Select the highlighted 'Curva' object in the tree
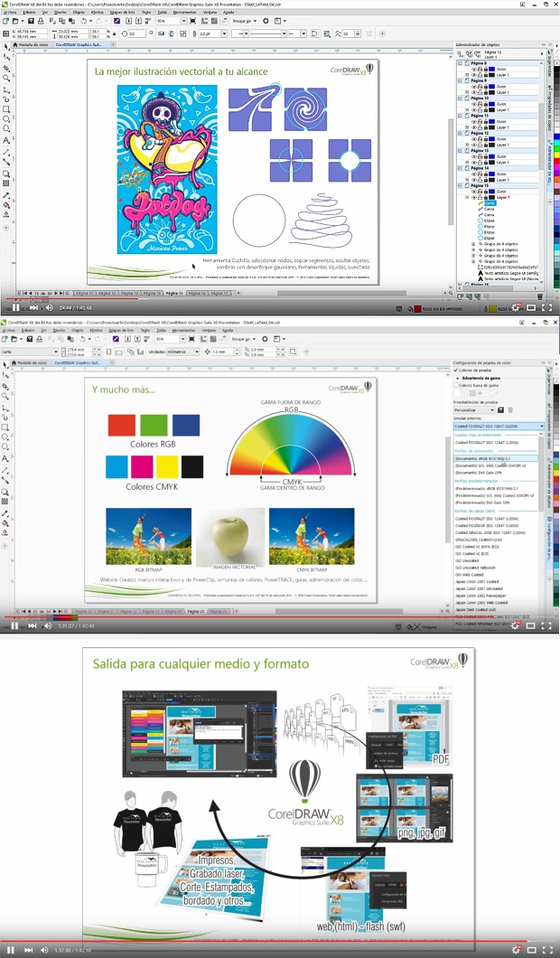560x958 pixels. coord(489,203)
